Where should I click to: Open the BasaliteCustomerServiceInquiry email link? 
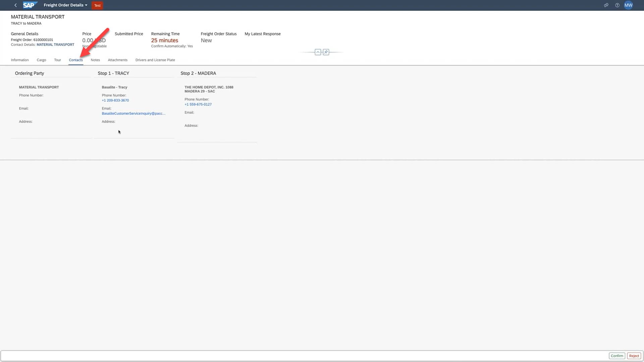pyautogui.click(x=133, y=113)
